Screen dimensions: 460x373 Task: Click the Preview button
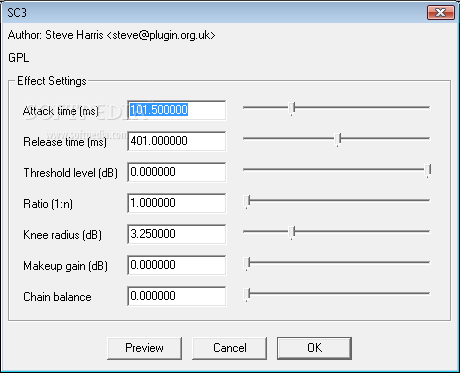tap(144, 348)
